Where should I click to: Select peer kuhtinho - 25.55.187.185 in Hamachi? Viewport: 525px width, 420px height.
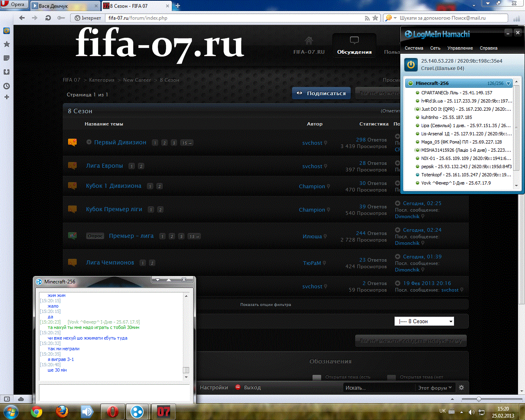tap(447, 117)
